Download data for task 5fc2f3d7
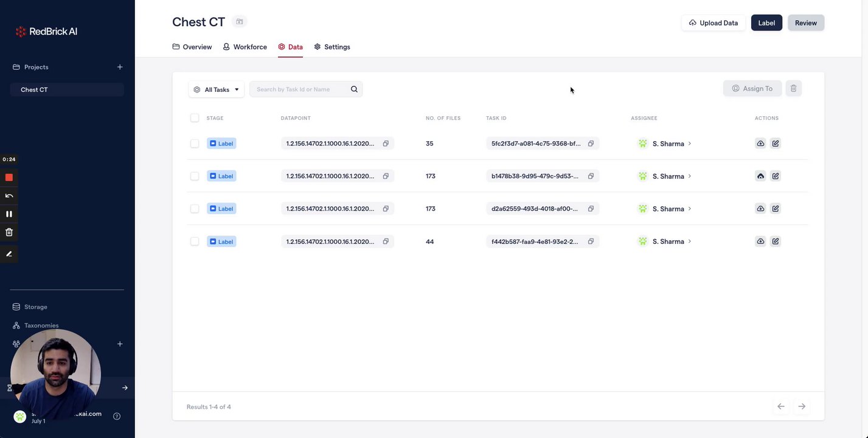868x438 pixels. (760, 144)
